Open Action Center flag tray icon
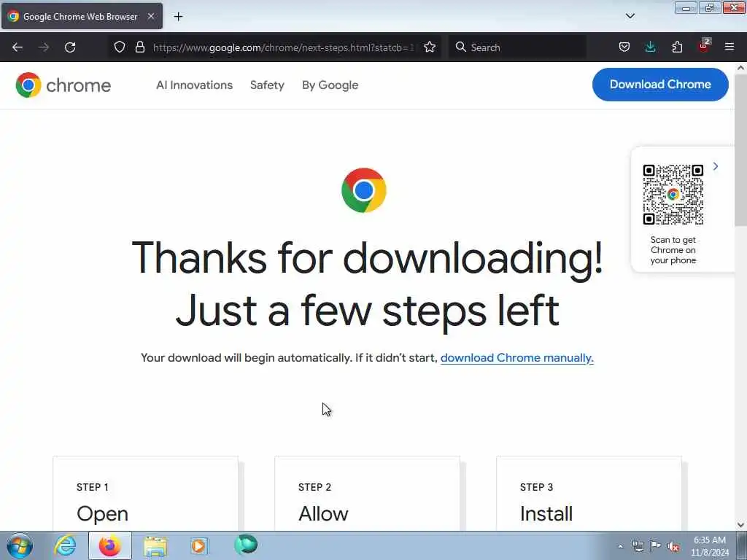Screen dimensions: 747x560 point(656,546)
